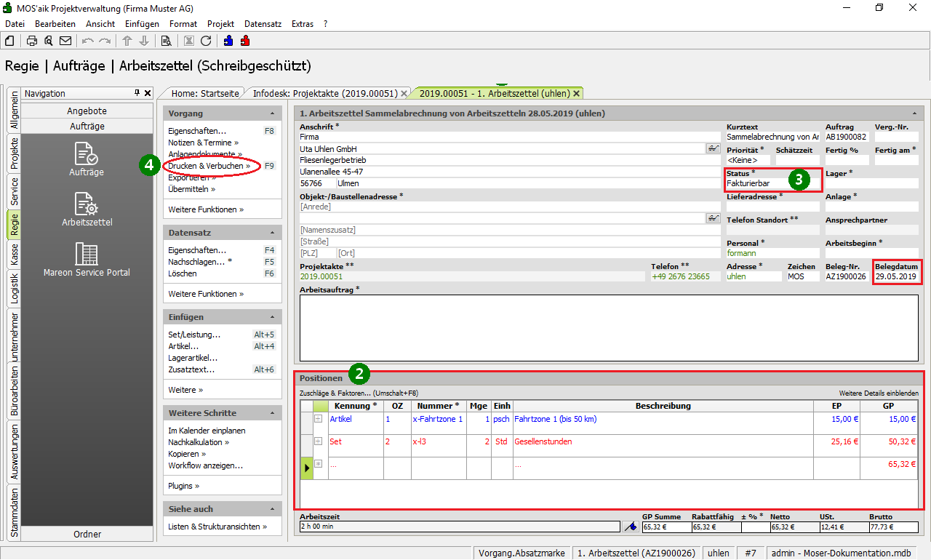The image size is (931, 560).
Task: Click the printer icon in the toolbar
Action: (x=32, y=41)
